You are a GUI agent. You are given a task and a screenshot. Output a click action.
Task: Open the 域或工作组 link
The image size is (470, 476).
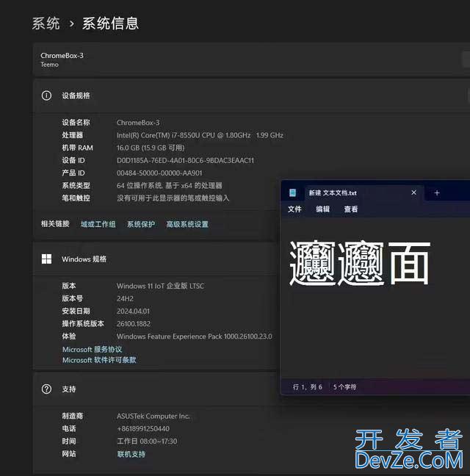click(x=98, y=224)
